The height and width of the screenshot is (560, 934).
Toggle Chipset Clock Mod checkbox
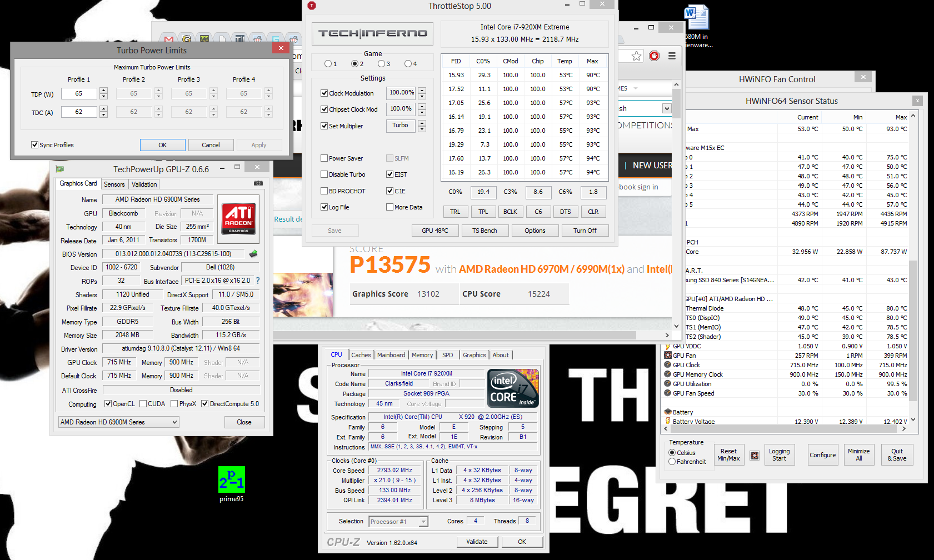click(x=324, y=109)
